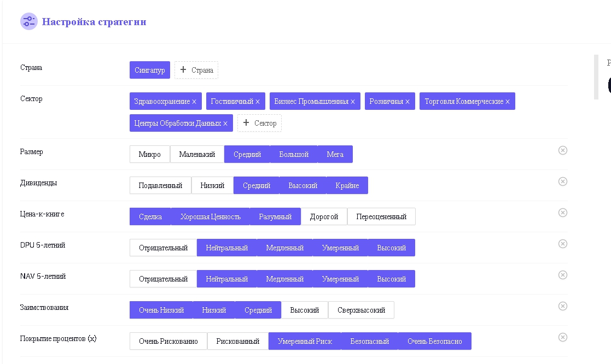The image size is (611, 364).
Task: Clear the Цена-к-книге filter row
Action: (563, 213)
